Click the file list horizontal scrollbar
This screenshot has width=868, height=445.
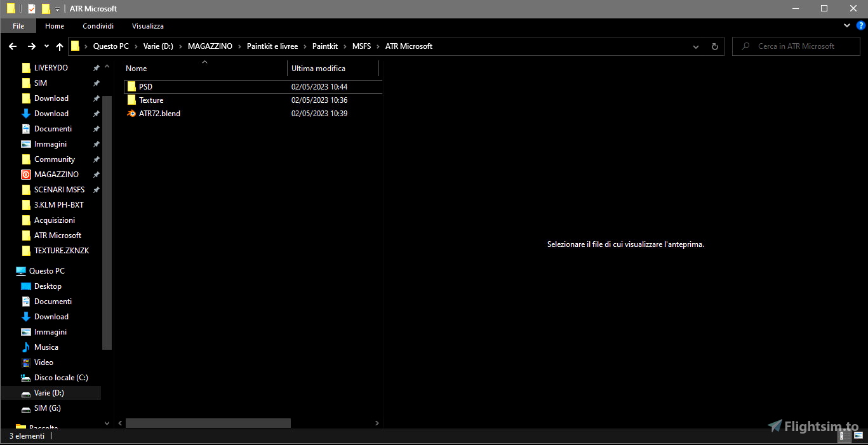(208, 423)
